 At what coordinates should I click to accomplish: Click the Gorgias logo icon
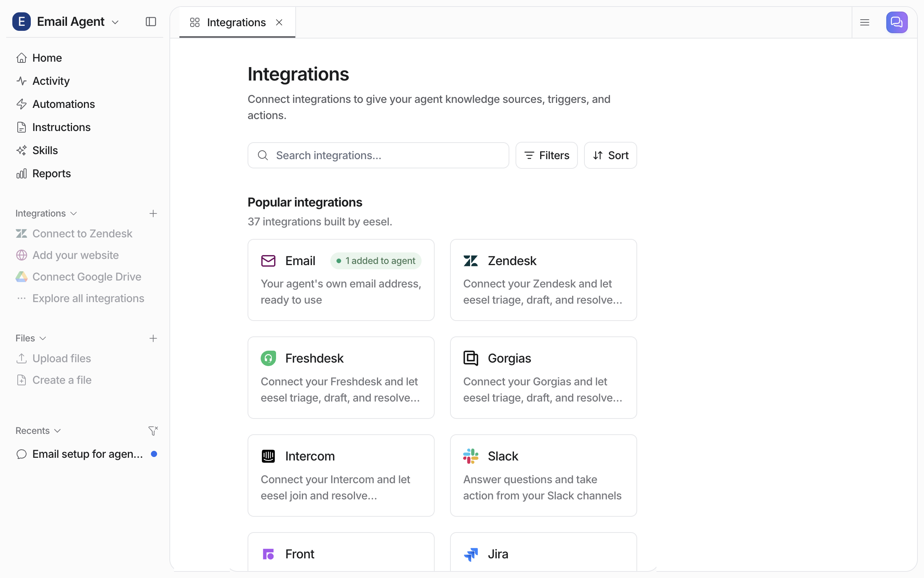(x=471, y=358)
